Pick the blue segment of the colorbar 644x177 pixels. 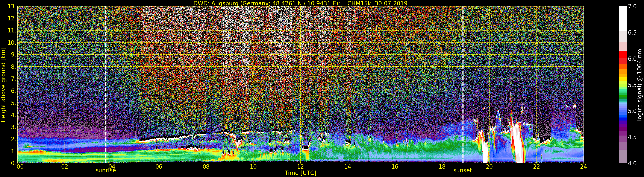tap(623, 119)
